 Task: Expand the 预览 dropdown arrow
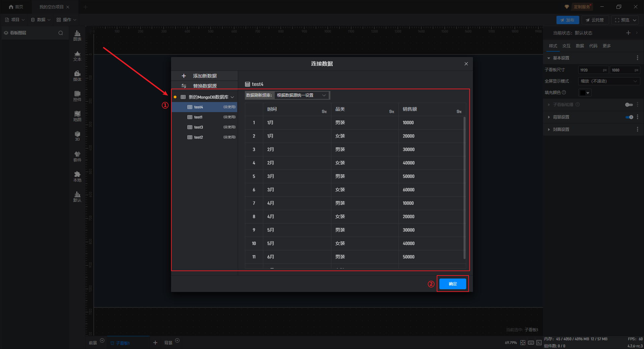pos(635,20)
